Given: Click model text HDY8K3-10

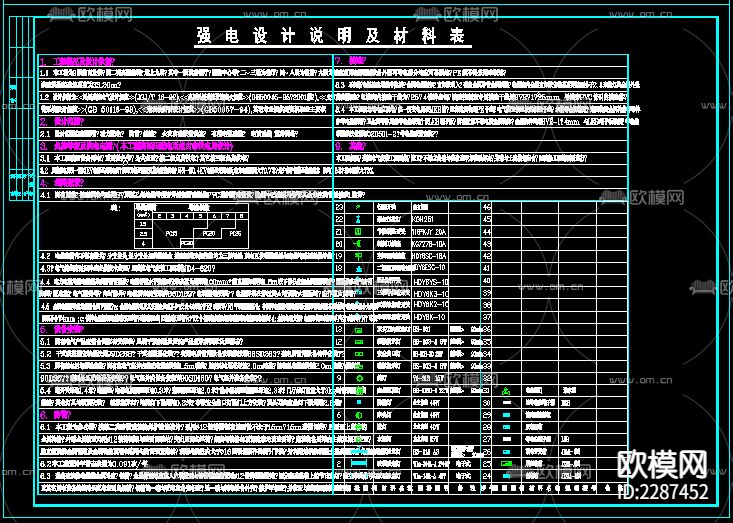Looking at the screenshot, I should point(431,294).
